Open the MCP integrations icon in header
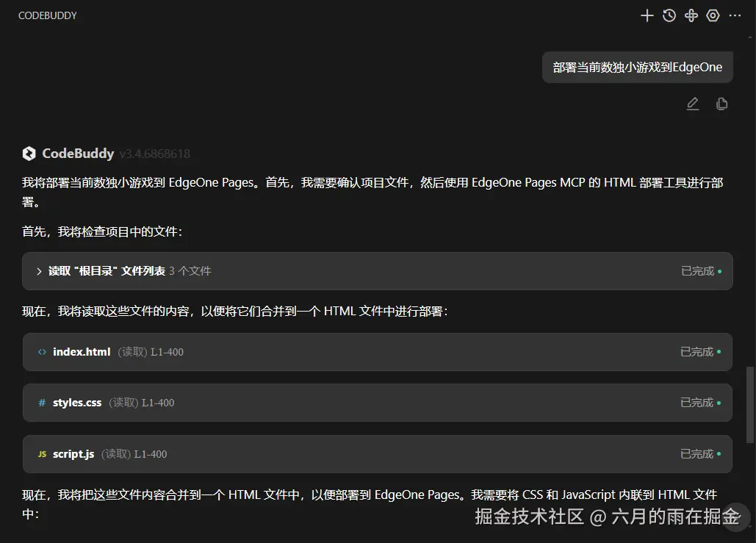Image resolution: width=756 pixels, height=543 pixels. click(691, 16)
